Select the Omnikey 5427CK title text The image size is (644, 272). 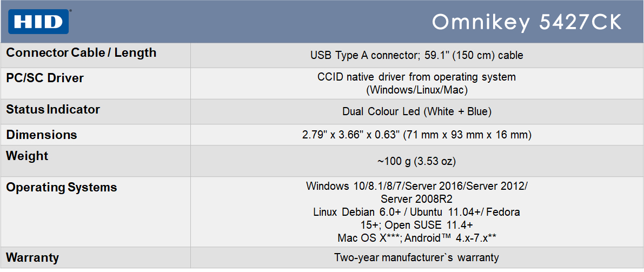(527, 23)
